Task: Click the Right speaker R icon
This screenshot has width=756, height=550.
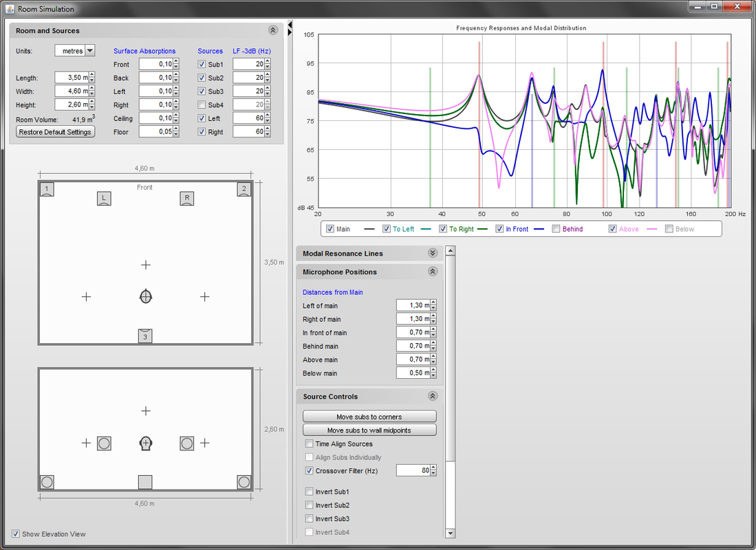Action: click(x=187, y=198)
